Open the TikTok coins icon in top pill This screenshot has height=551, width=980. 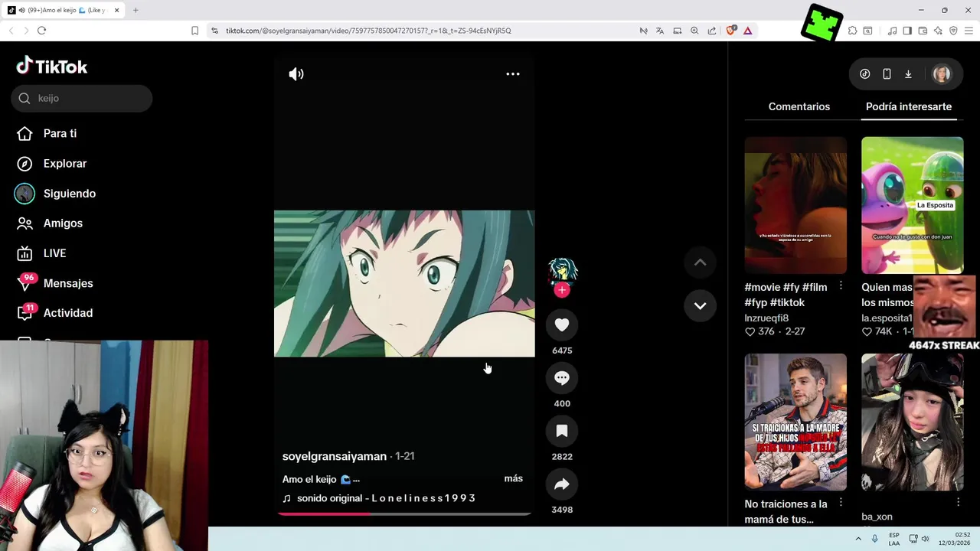tap(865, 74)
